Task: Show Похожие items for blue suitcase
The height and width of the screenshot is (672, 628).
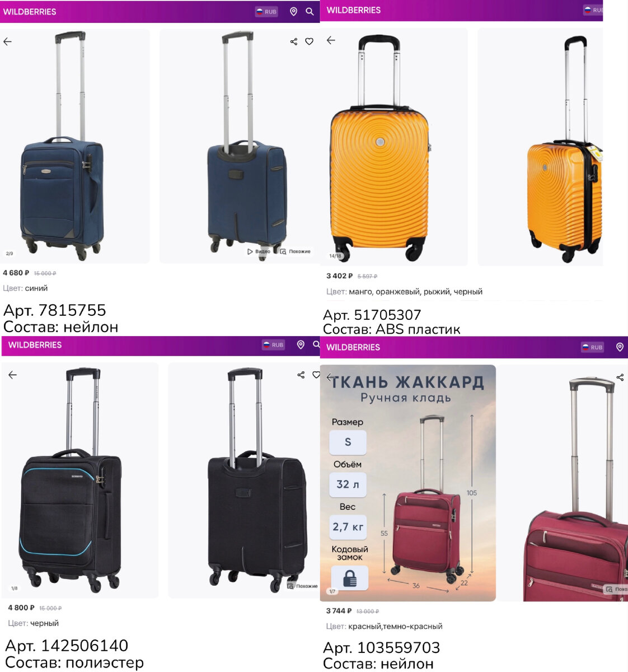Action: pos(296,251)
